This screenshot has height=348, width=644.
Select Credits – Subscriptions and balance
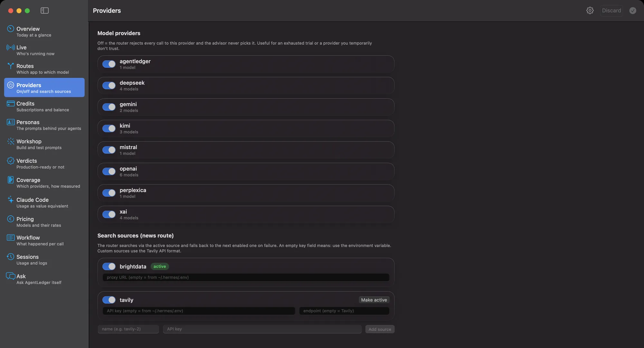pos(44,106)
